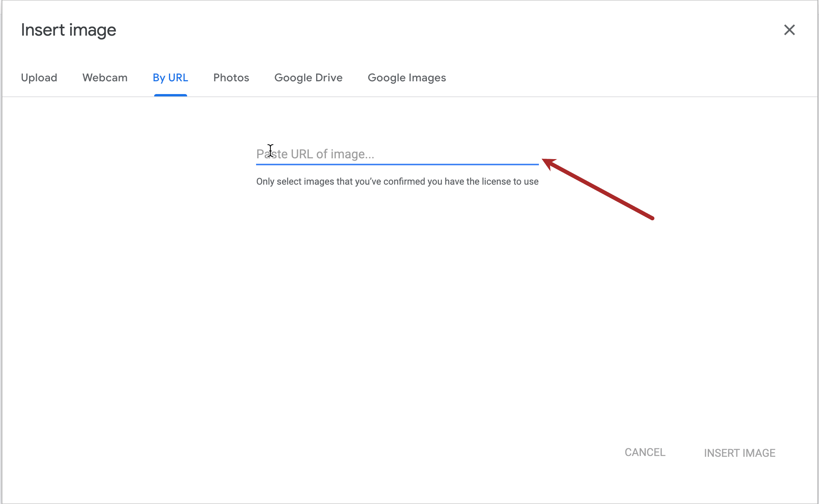Screen dimensions: 819x504
Task: Abort image insertion with Cancel
Action: 645,452
